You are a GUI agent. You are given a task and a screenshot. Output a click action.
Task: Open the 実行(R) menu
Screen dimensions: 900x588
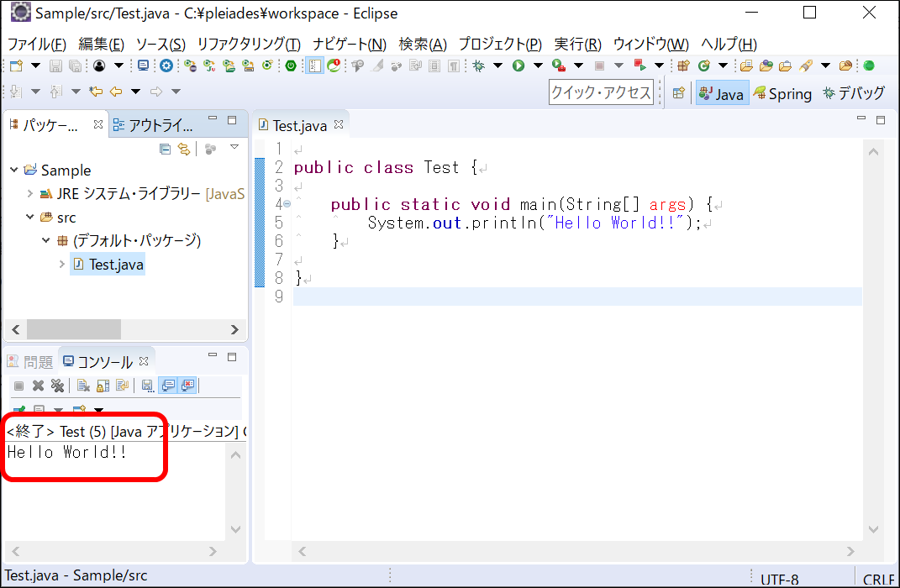[577, 45]
